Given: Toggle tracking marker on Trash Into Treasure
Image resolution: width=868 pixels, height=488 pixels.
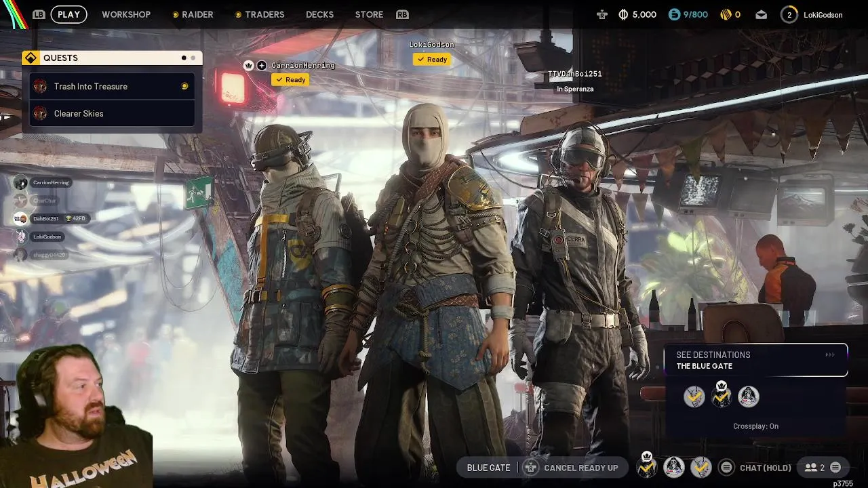Looking at the screenshot, I should tap(184, 86).
